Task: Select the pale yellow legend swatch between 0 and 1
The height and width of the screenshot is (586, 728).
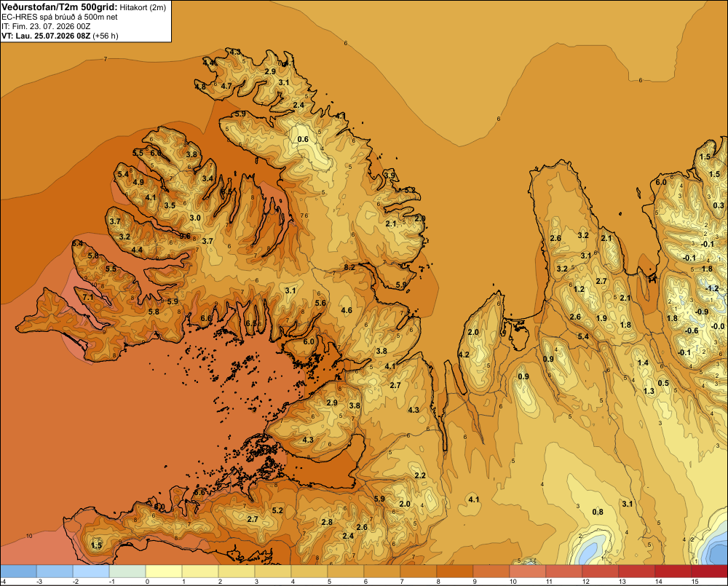Action: pos(164,571)
